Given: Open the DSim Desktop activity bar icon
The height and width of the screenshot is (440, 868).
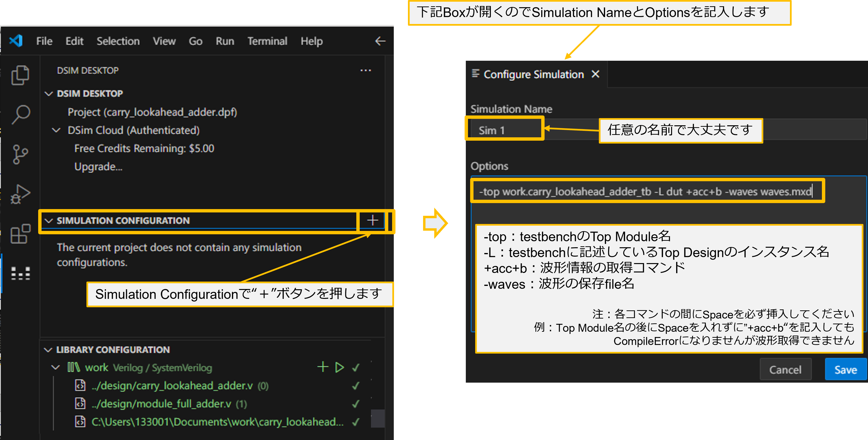Looking at the screenshot, I should pos(20,273).
